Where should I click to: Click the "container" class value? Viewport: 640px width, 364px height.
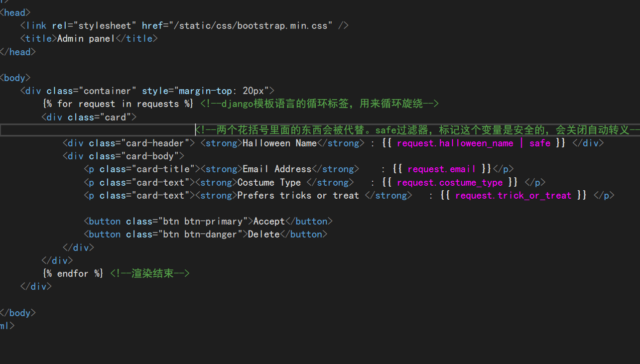[x=110, y=91]
